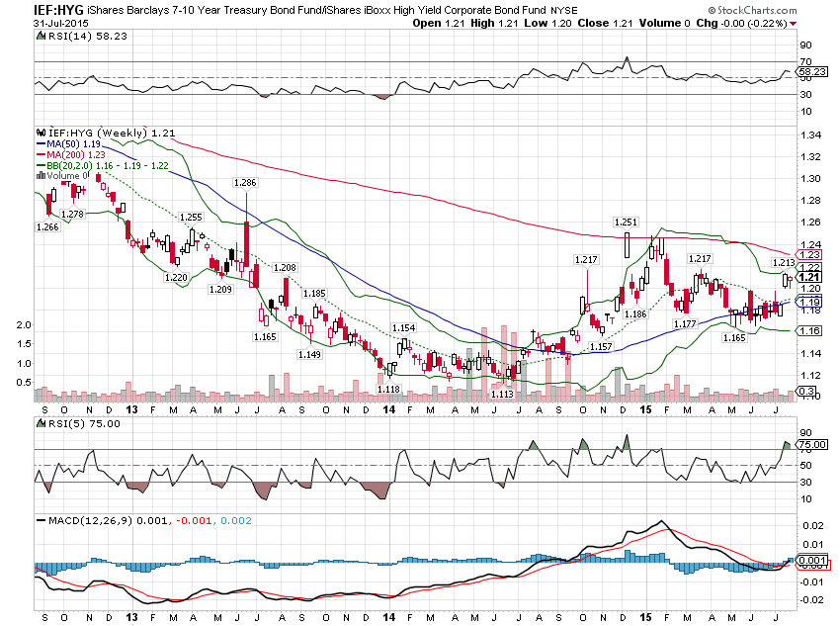Click the Open 1.21 value
840x626 pixels.
tap(438, 23)
